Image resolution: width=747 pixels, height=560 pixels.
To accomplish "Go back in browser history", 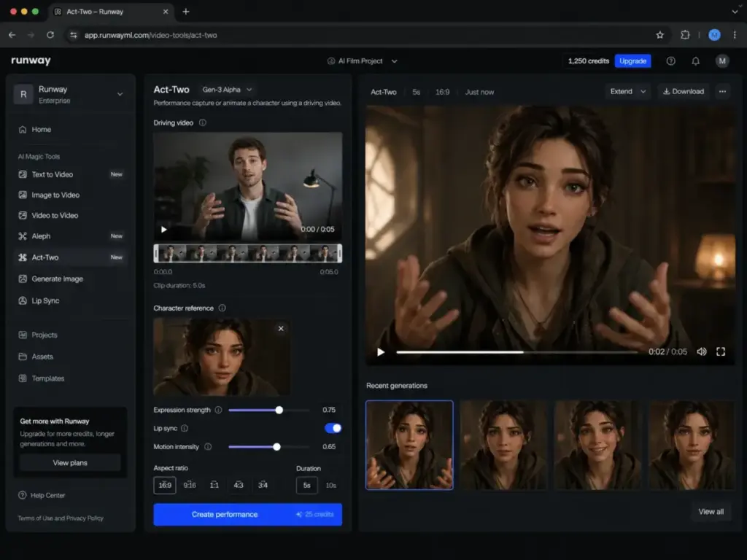I will coord(12,35).
